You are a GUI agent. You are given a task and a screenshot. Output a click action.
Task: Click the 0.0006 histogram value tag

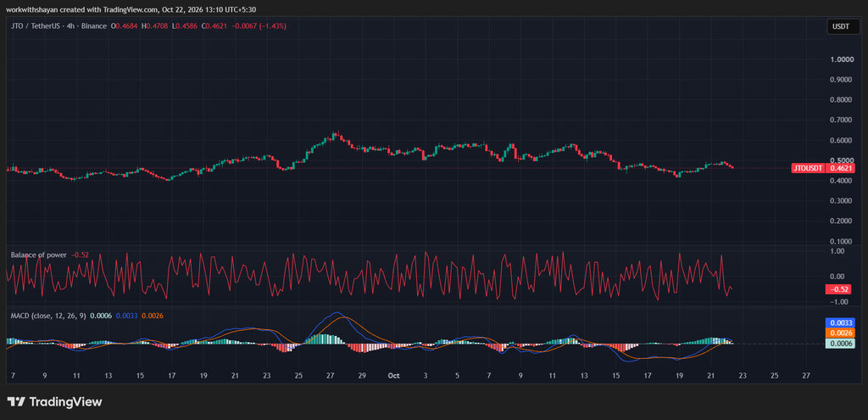[x=841, y=344]
